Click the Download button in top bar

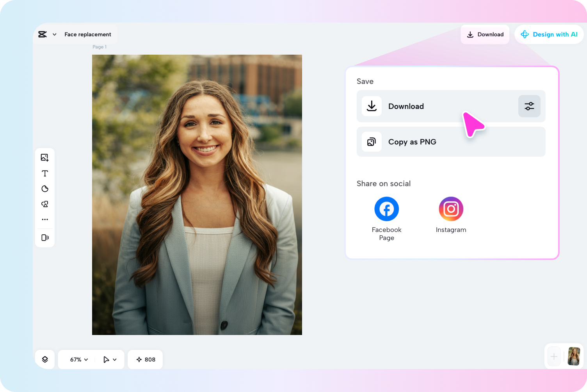pyautogui.click(x=485, y=34)
